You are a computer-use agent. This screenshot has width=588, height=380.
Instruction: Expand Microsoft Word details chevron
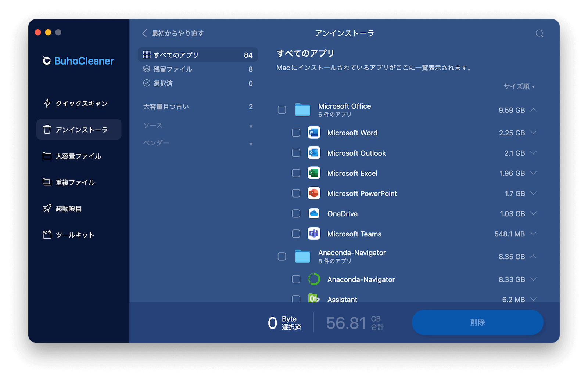click(534, 133)
